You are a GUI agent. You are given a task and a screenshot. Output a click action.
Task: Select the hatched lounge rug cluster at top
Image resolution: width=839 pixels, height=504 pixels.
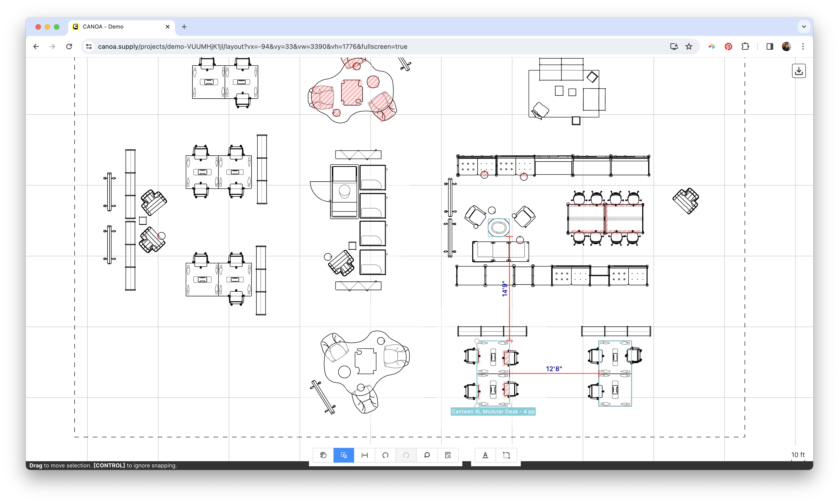click(x=352, y=90)
